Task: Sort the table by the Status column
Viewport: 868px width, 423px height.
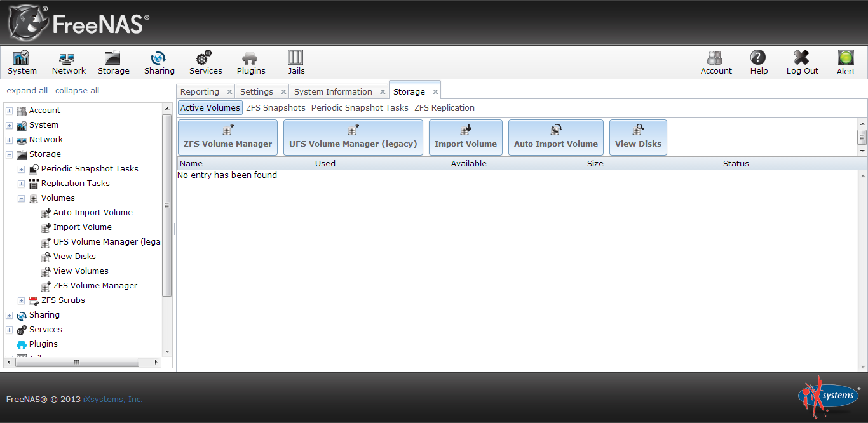Action: 789,163
